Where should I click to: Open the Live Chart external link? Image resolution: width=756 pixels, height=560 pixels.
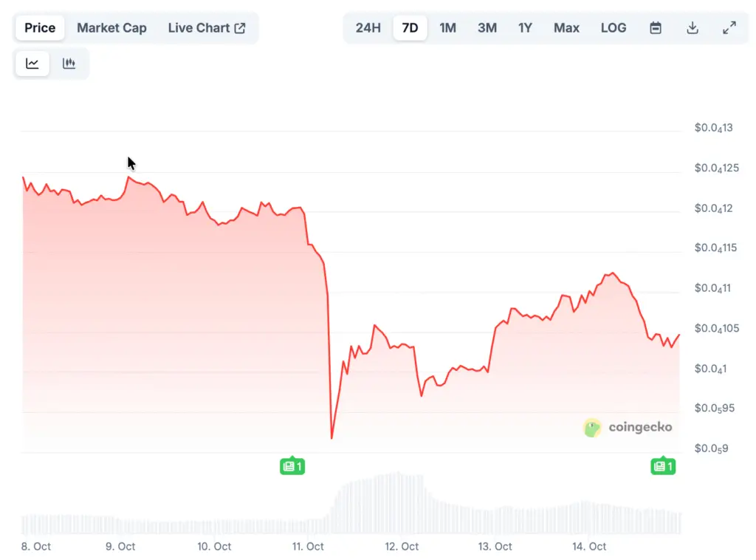pyautogui.click(x=207, y=28)
